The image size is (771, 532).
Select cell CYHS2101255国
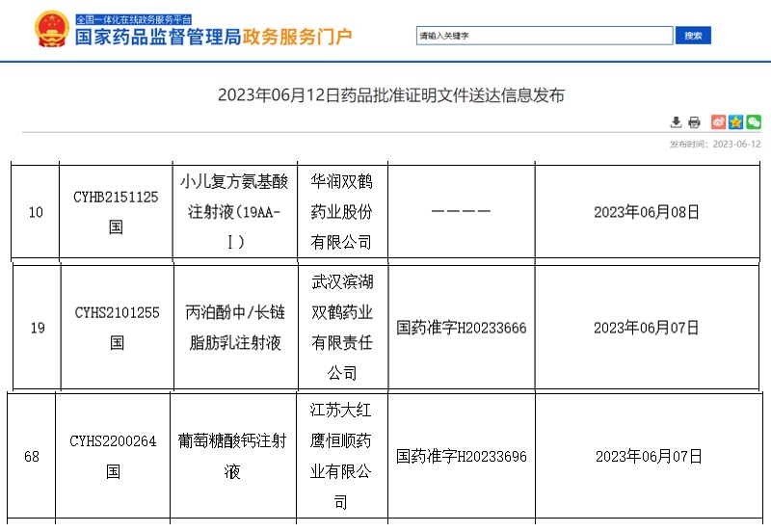point(117,328)
